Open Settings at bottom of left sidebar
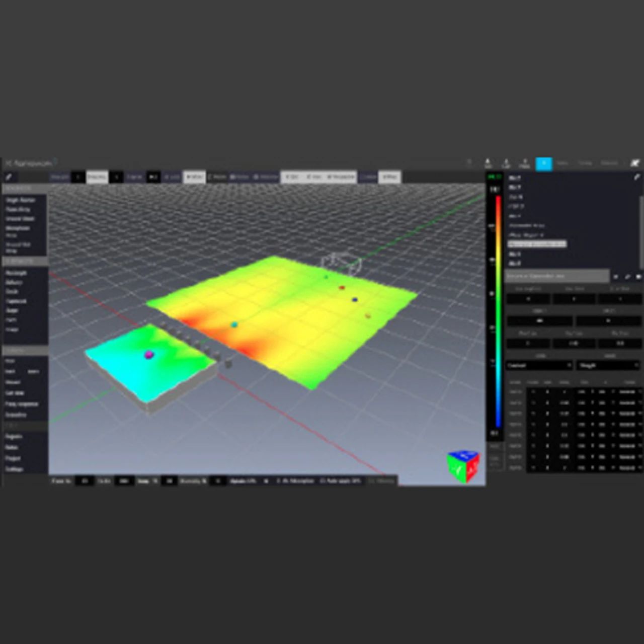The width and height of the screenshot is (644, 644). pos(14,469)
